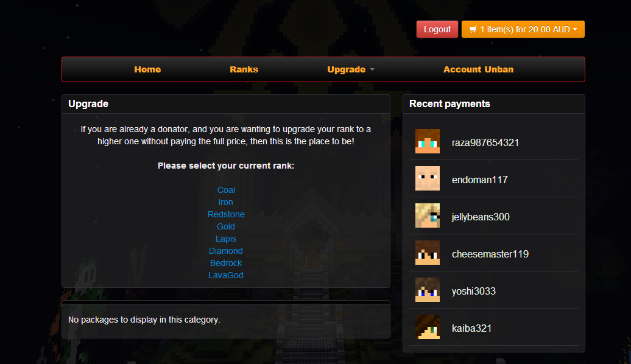Select Redstone as current rank
The image size is (631, 364).
(226, 214)
